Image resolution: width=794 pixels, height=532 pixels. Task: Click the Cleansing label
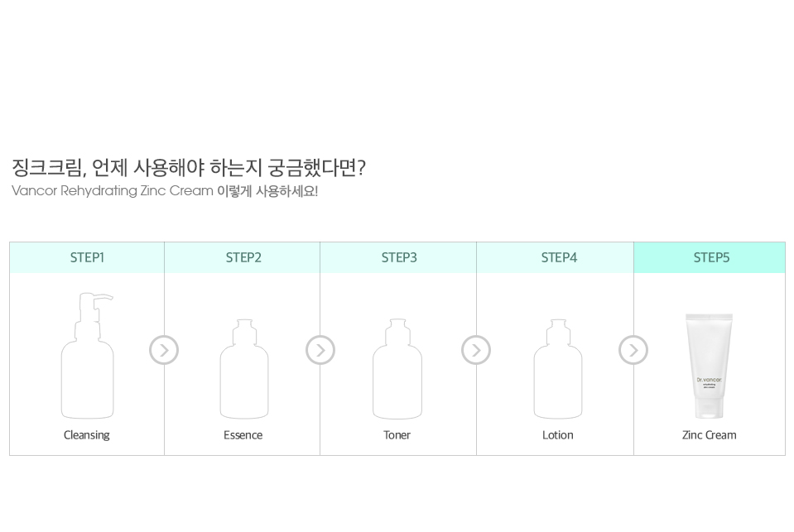(87, 435)
